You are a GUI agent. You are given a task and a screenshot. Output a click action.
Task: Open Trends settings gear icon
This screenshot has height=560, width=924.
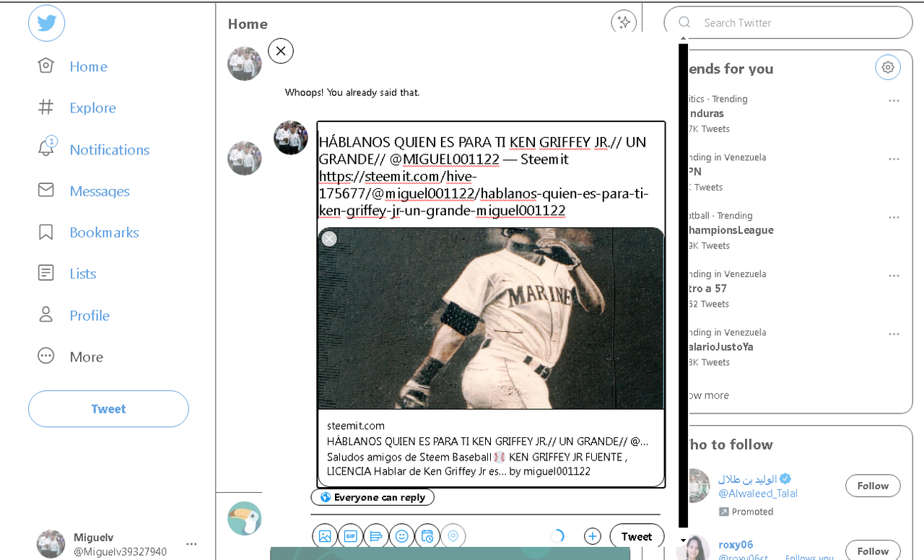click(888, 67)
